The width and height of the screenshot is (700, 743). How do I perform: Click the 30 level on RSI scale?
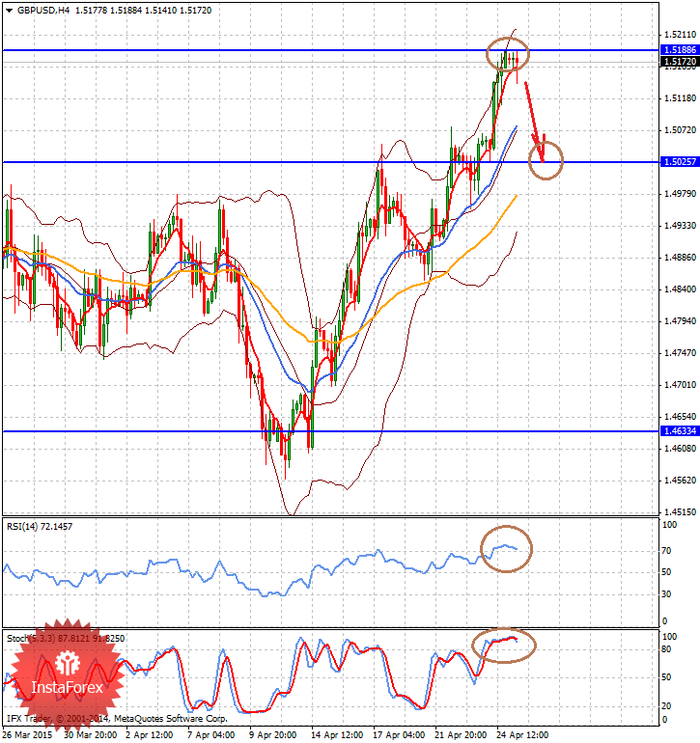[666, 593]
